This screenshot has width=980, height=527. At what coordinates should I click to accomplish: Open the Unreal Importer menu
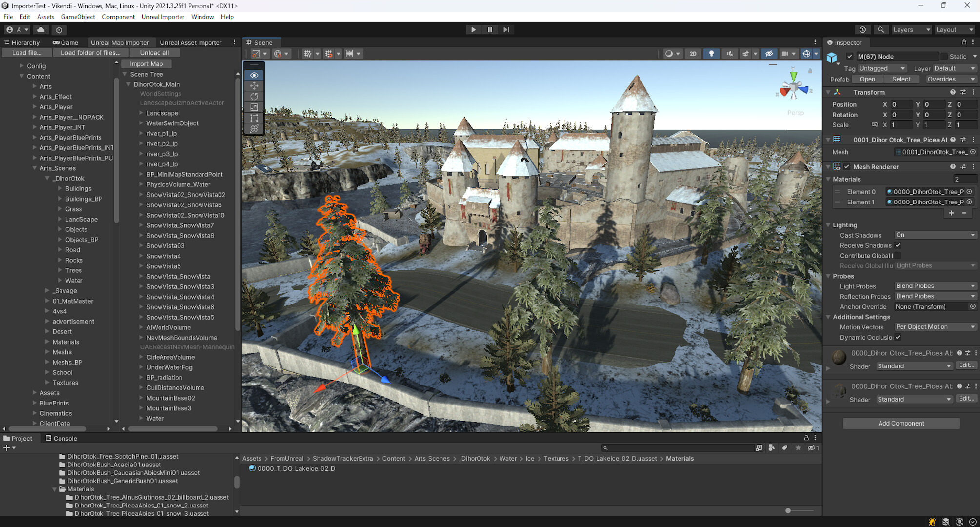[163, 16]
